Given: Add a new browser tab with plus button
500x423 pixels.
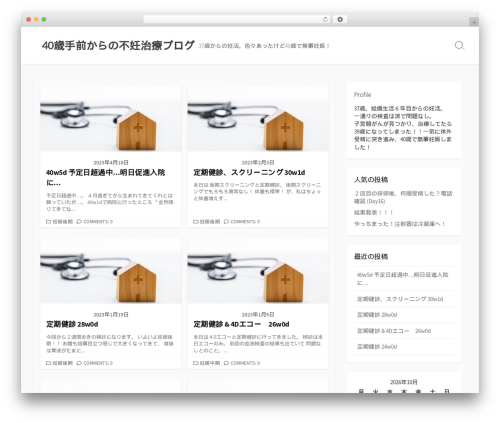Looking at the screenshot, I should [x=474, y=22].
